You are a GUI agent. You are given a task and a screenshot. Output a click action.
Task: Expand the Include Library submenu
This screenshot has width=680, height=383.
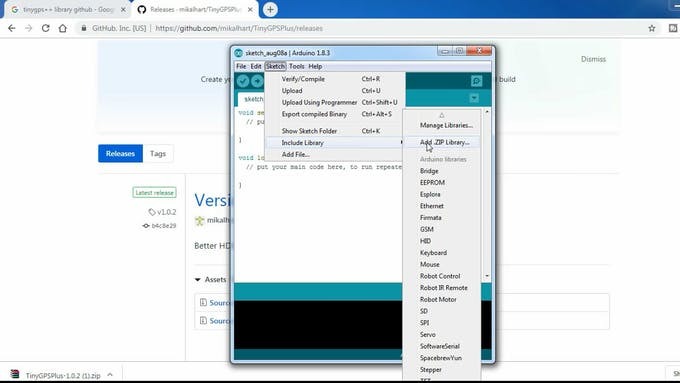click(335, 143)
